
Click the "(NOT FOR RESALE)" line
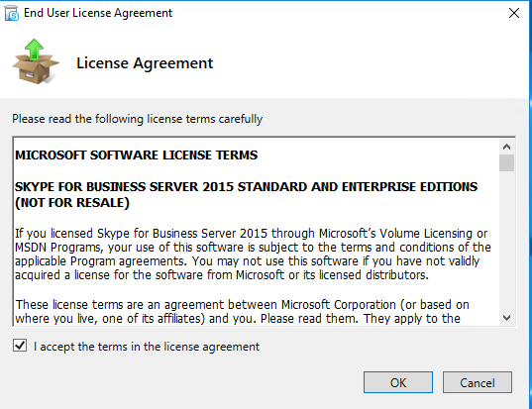72,203
